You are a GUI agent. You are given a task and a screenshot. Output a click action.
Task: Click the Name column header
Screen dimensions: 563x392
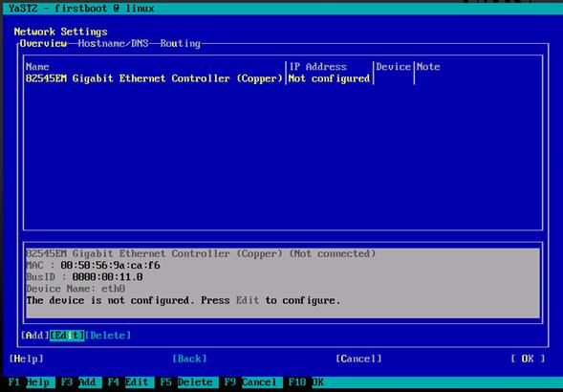click(37, 67)
